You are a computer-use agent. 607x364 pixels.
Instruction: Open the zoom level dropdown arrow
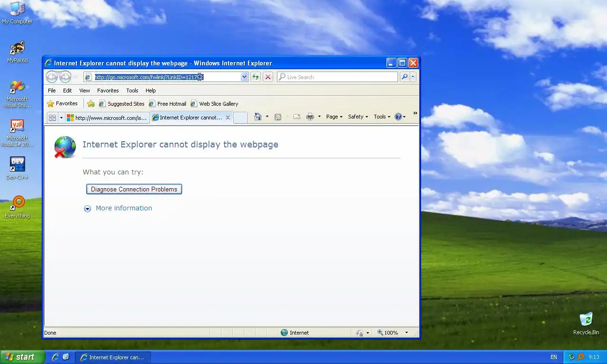point(406,333)
